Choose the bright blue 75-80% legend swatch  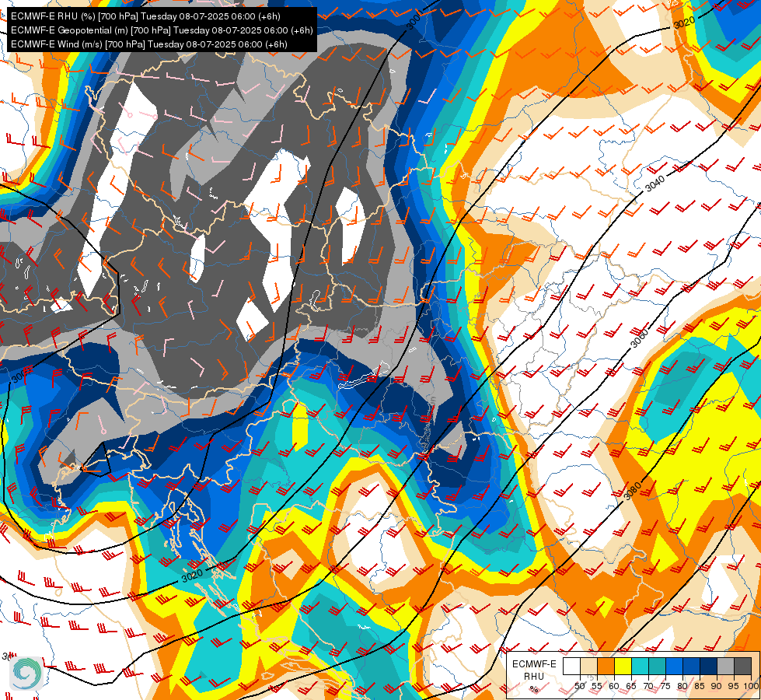[x=674, y=666]
